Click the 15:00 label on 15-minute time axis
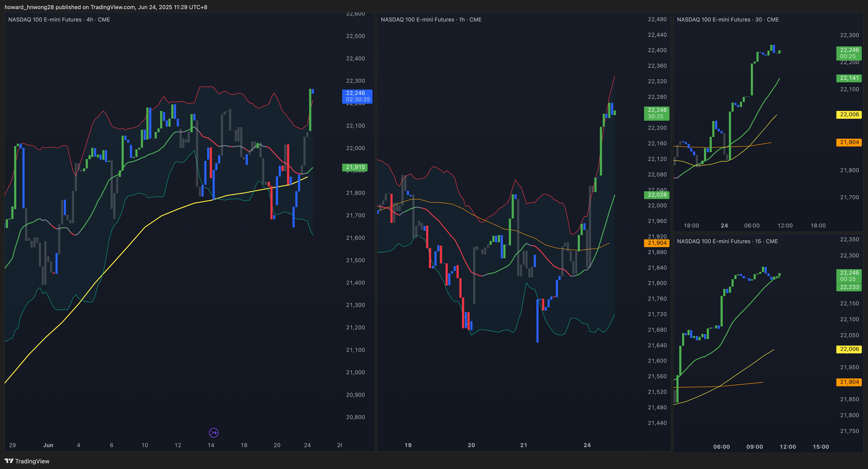 [821, 447]
